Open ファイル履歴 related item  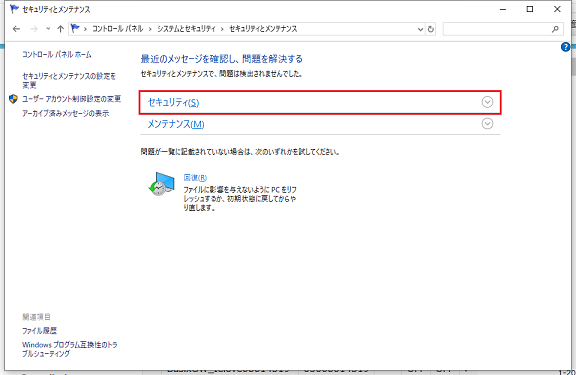39,331
